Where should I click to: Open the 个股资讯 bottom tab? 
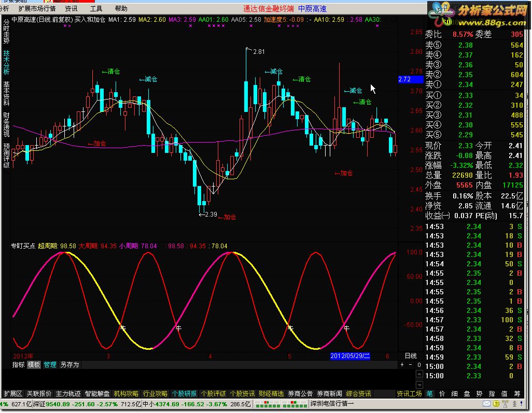[242, 394]
